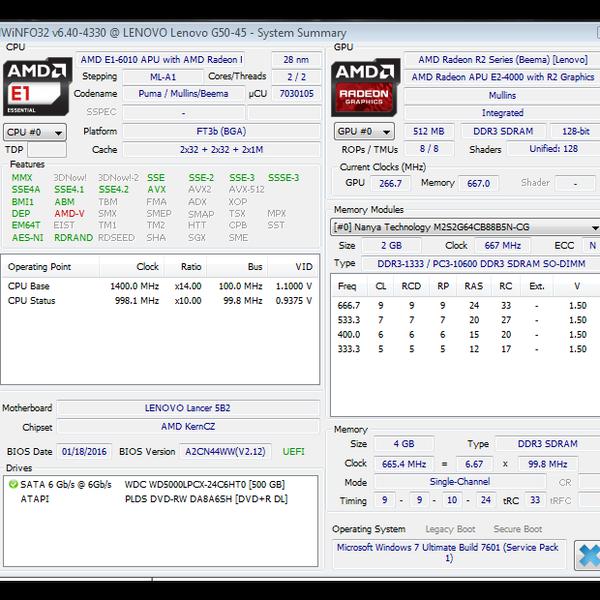Click the BIOS version A2CN44WW(V2.12)

pyautogui.click(x=225, y=452)
